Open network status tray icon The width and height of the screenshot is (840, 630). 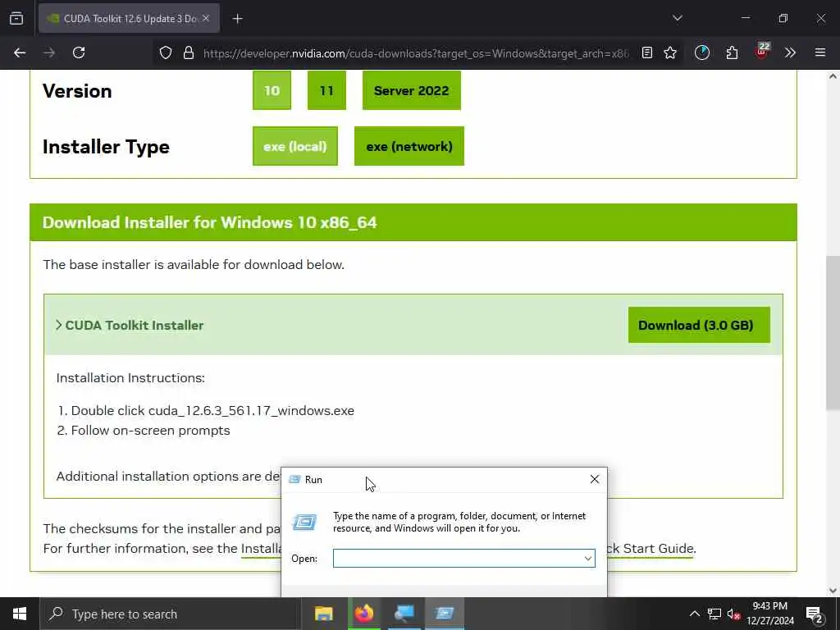(714, 614)
